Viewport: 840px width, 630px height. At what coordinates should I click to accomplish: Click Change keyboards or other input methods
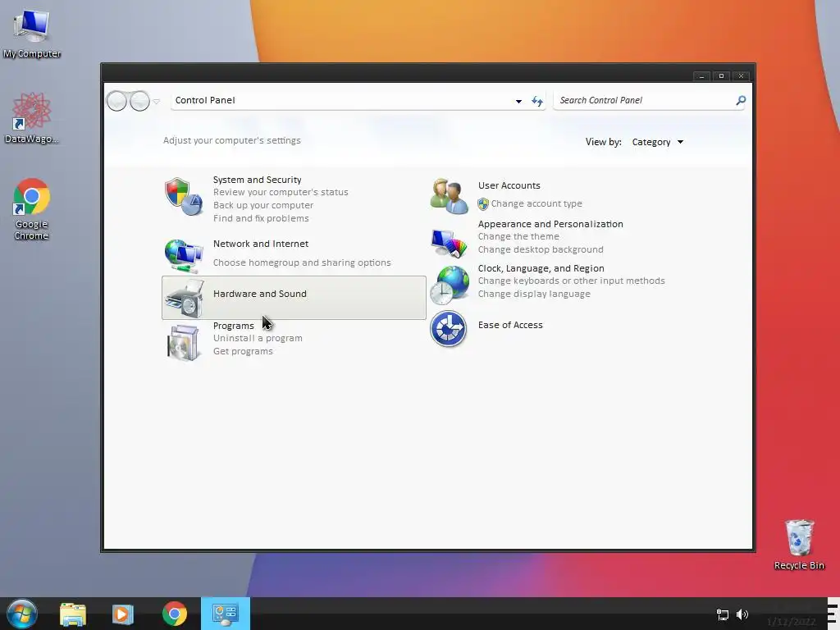click(x=571, y=281)
